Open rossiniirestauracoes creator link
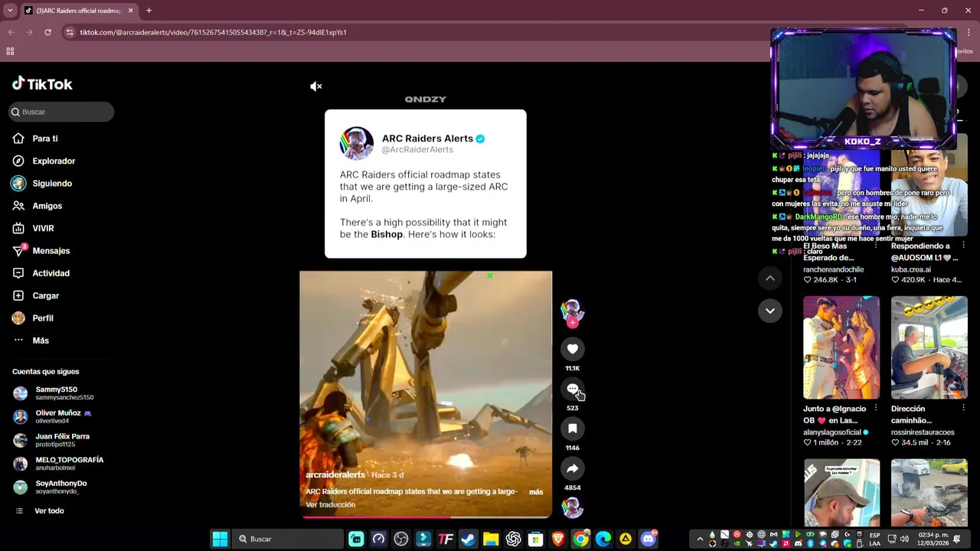980x551 pixels. click(x=921, y=432)
